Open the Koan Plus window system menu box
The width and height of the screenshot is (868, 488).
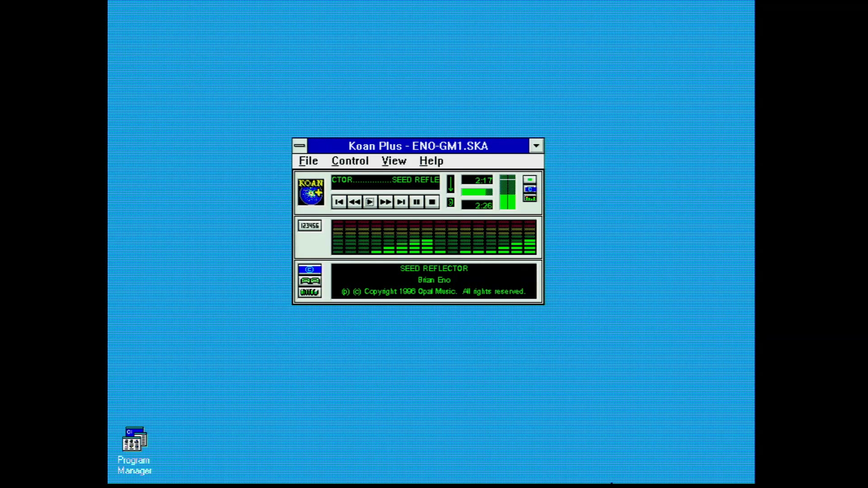click(x=300, y=145)
